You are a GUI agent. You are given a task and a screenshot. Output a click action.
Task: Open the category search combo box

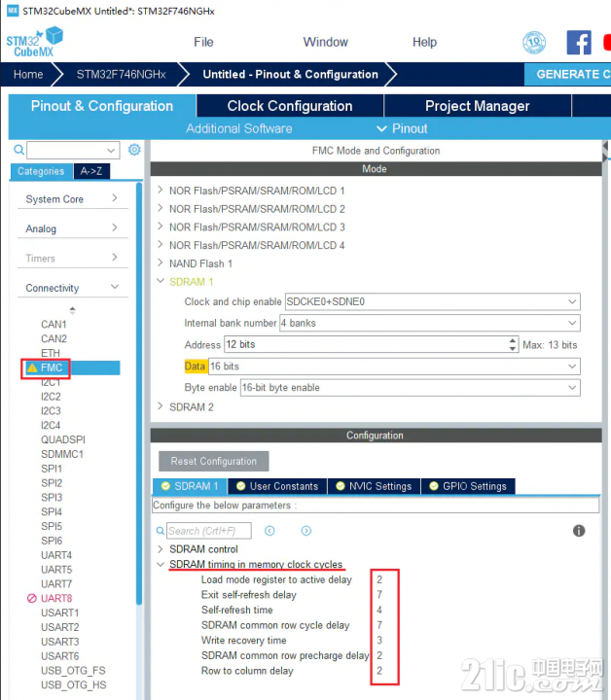coord(73,150)
